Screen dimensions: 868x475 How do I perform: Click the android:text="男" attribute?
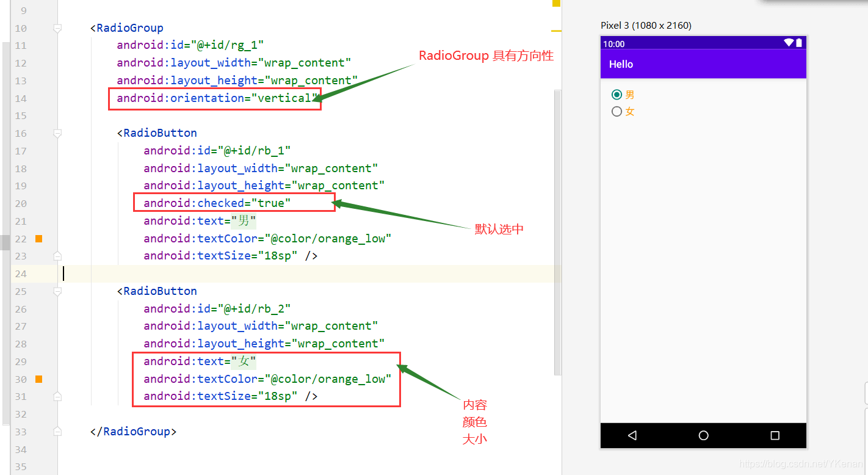200,221
